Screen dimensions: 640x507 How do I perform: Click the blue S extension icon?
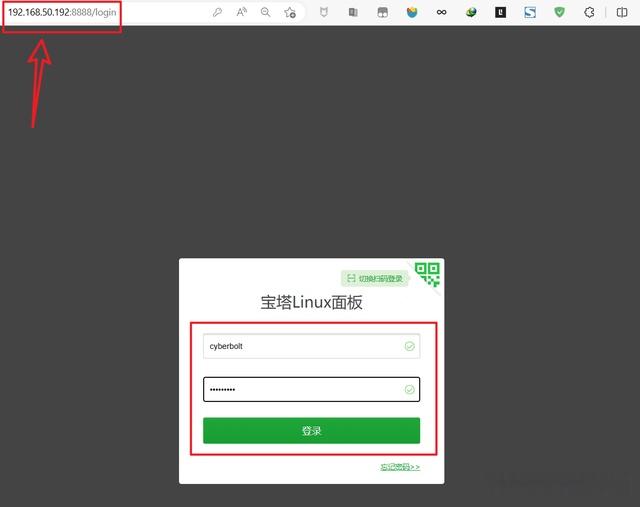click(530, 13)
